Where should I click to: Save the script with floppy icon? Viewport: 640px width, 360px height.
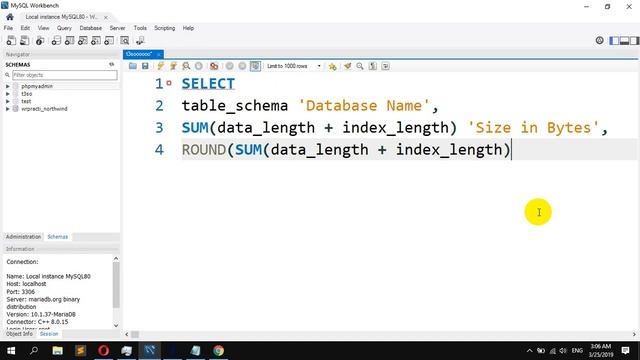pyautogui.click(x=145, y=66)
